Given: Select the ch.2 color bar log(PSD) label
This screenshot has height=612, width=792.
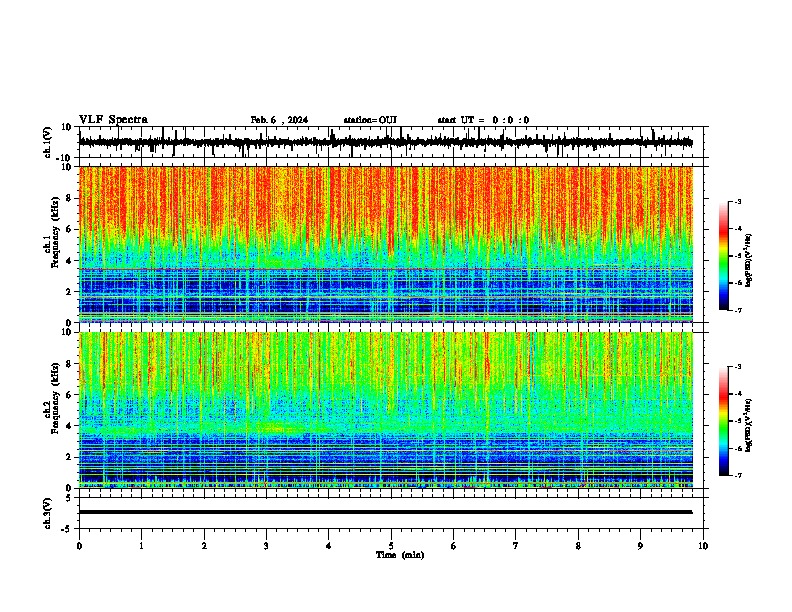Looking at the screenshot, I should pyautogui.click(x=749, y=425).
